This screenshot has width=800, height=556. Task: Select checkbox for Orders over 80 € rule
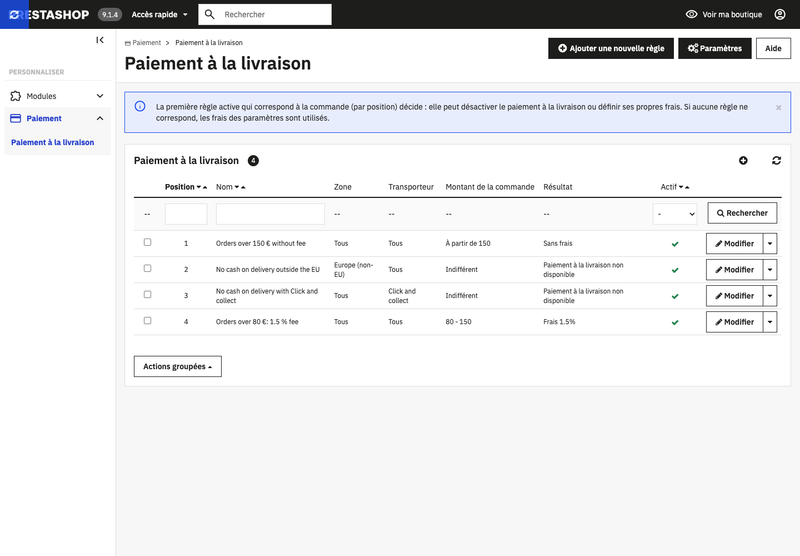pyautogui.click(x=147, y=321)
